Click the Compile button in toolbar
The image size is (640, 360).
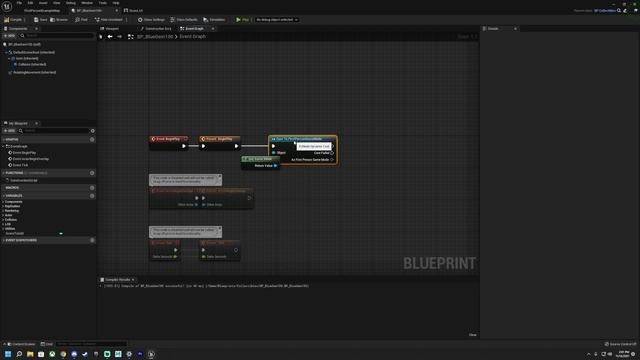click(13, 20)
